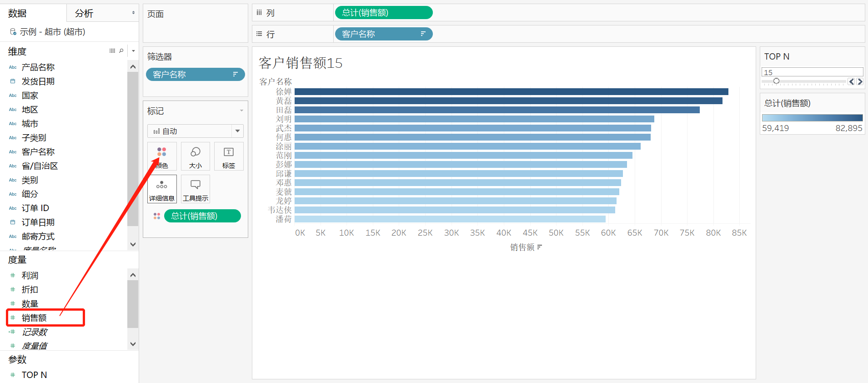Image resolution: width=868 pixels, height=383 pixels.
Task: Select the 类别 dimension field
Action: point(30,180)
